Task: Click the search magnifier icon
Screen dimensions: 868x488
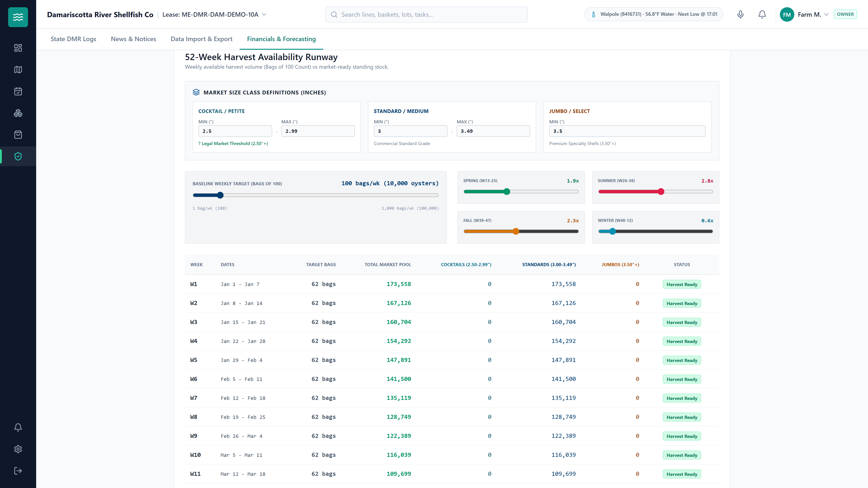Action: (334, 14)
